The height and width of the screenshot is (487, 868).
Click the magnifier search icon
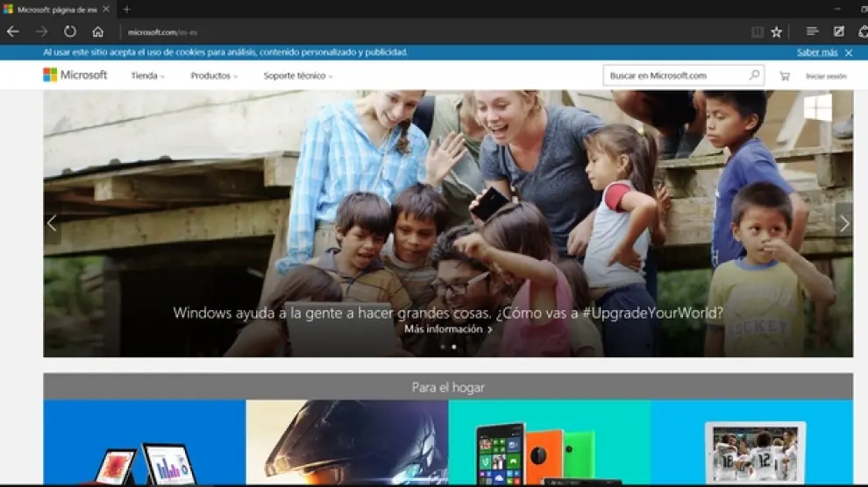pyautogui.click(x=754, y=75)
